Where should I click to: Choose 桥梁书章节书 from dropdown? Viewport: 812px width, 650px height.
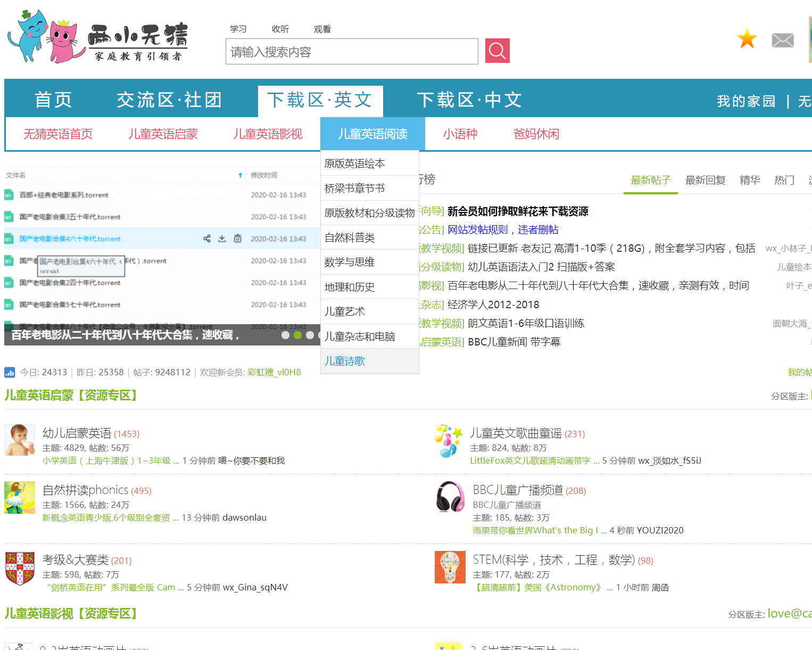(x=370, y=188)
